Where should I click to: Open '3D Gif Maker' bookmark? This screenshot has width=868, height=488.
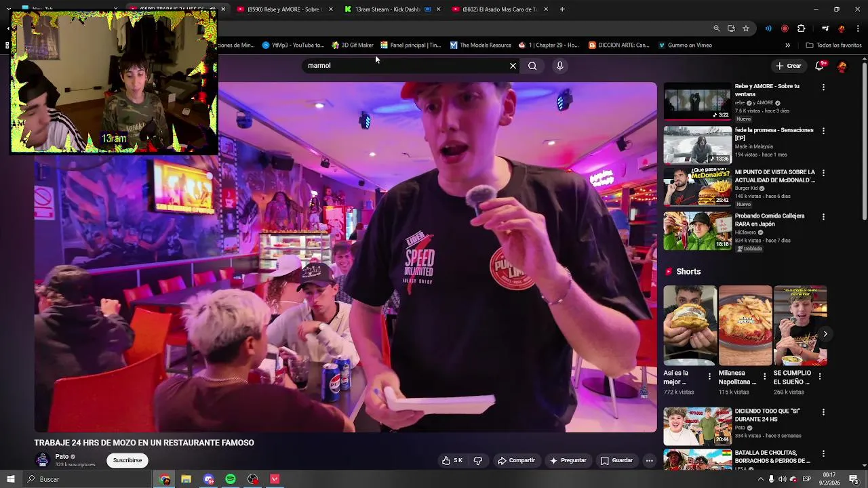coord(353,45)
